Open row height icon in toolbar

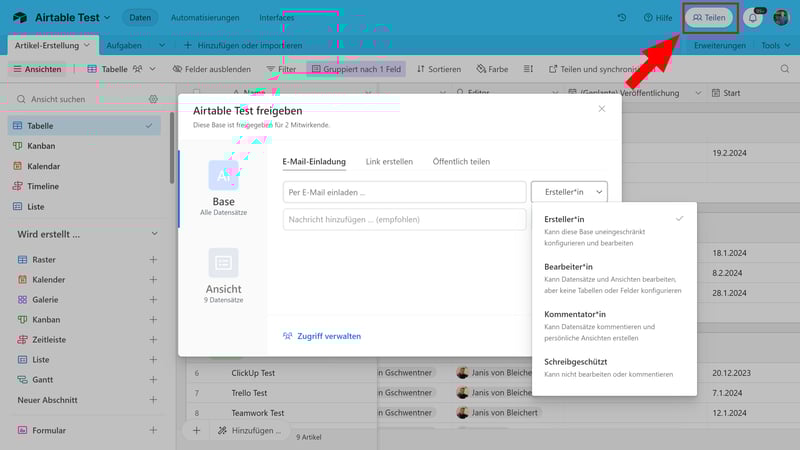point(528,69)
